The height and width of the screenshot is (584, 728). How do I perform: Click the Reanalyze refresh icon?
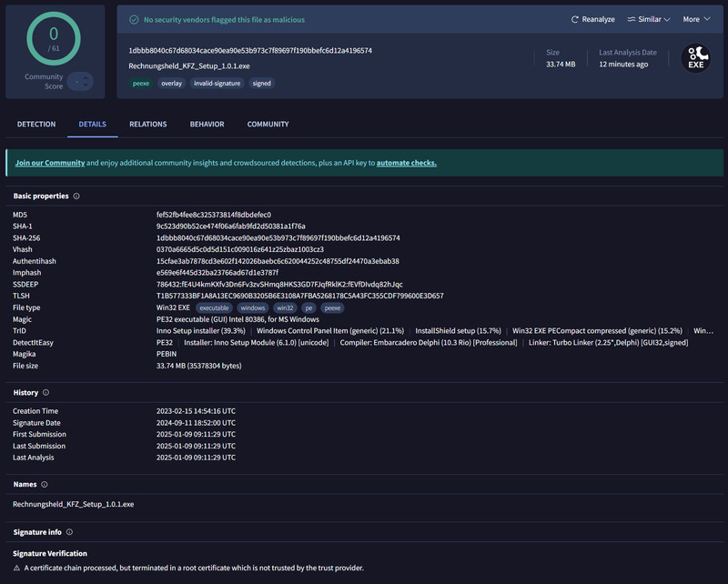(x=574, y=19)
